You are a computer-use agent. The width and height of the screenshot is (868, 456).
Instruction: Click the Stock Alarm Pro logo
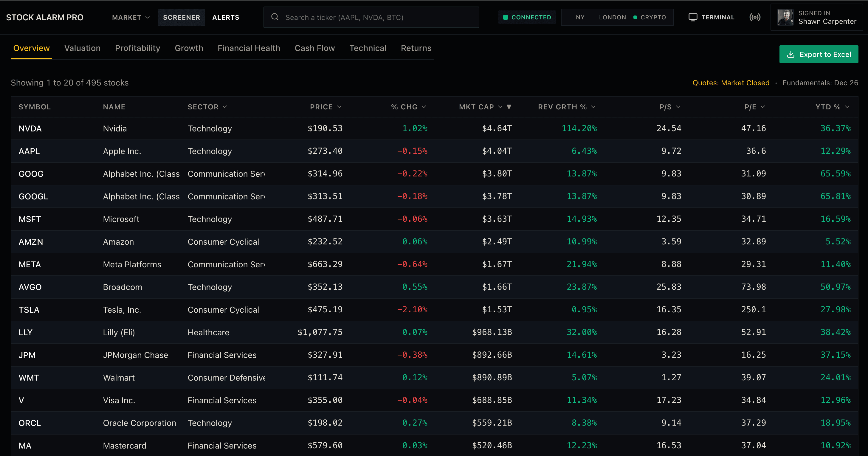[45, 18]
